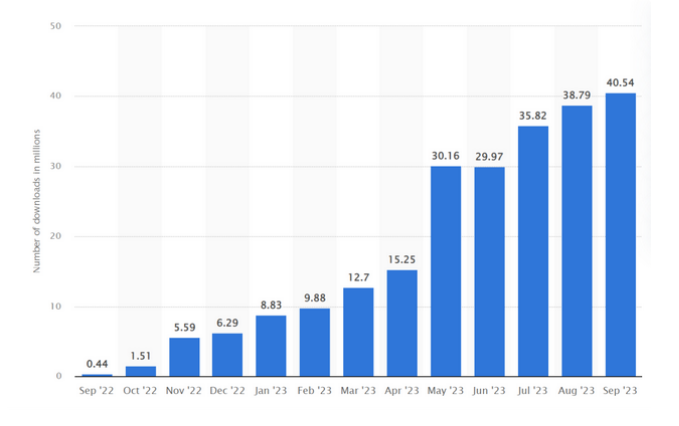Screen dimensions: 679x426
Task: Click the May '23 bar
Action: point(446,271)
